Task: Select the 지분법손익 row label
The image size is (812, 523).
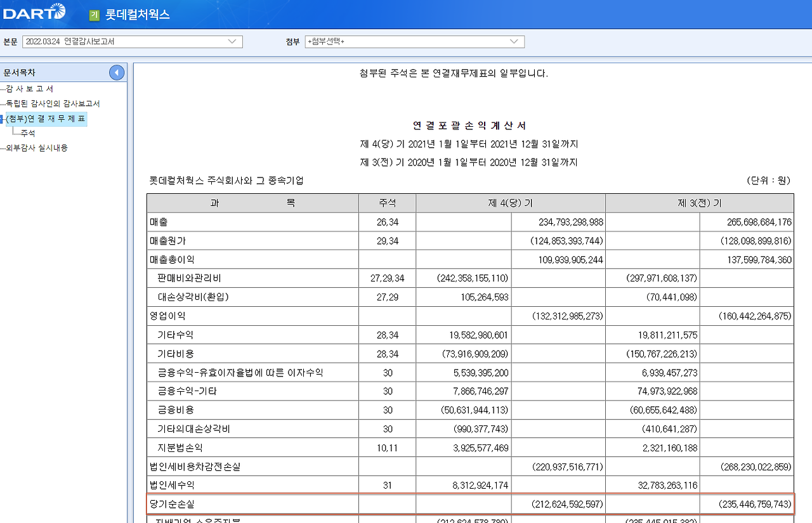Action: pyautogui.click(x=180, y=448)
